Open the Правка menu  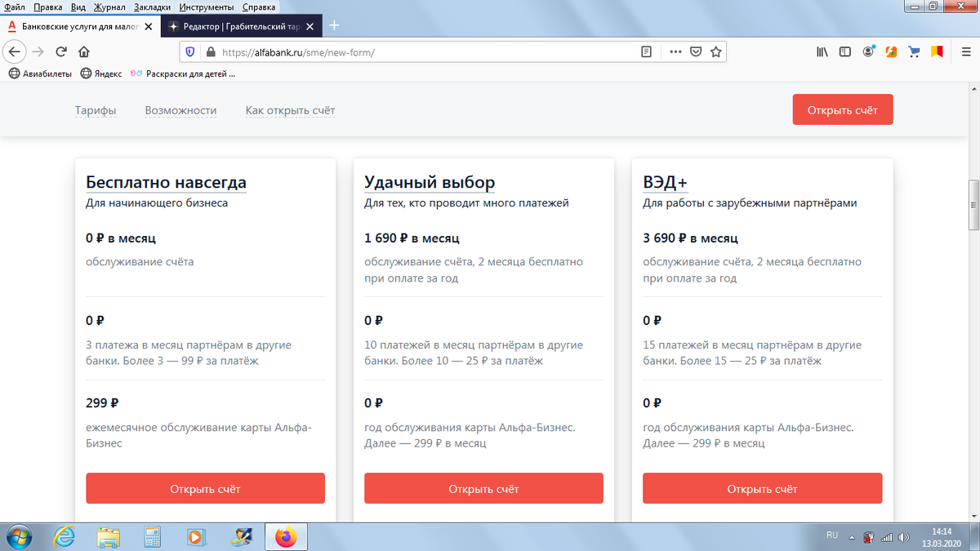pyautogui.click(x=48, y=7)
